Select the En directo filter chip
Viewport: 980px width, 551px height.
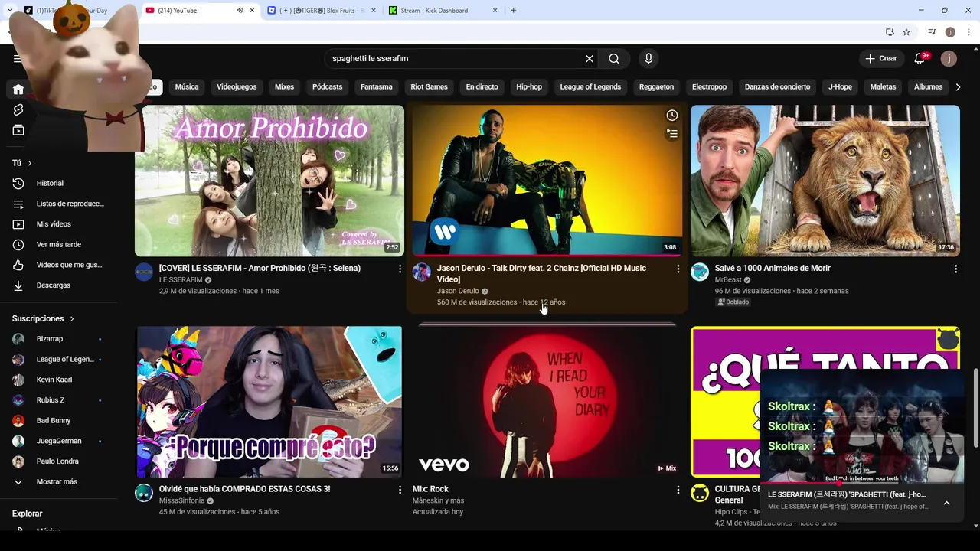(x=482, y=87)
